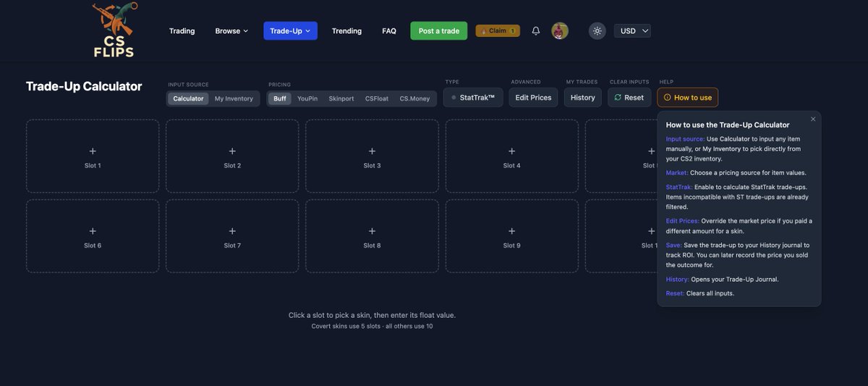
Task: Click 'Click a slot to pick a skin' text
Action: [372, 315]
